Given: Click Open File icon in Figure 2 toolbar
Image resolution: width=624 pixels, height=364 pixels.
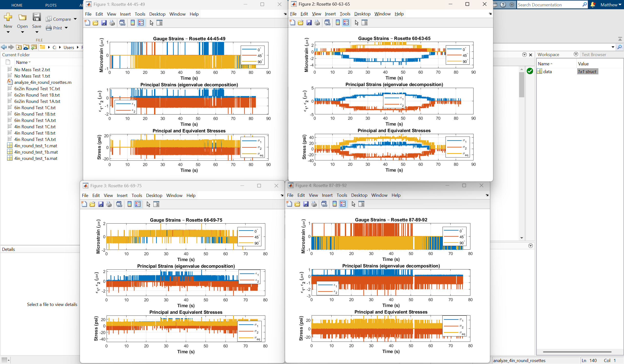Looking at the screenshot, I should point(301,23).
